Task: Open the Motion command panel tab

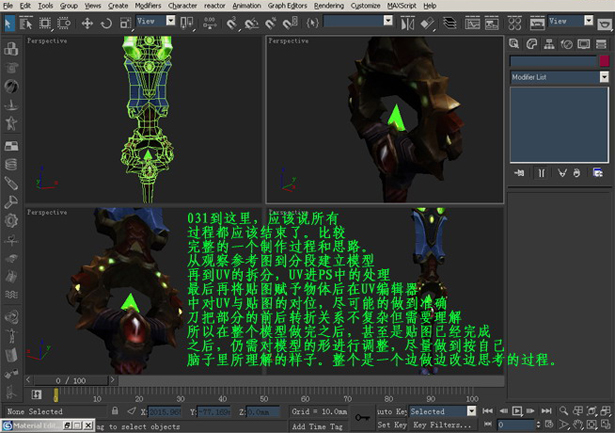Action: click(x=567, y=44)
